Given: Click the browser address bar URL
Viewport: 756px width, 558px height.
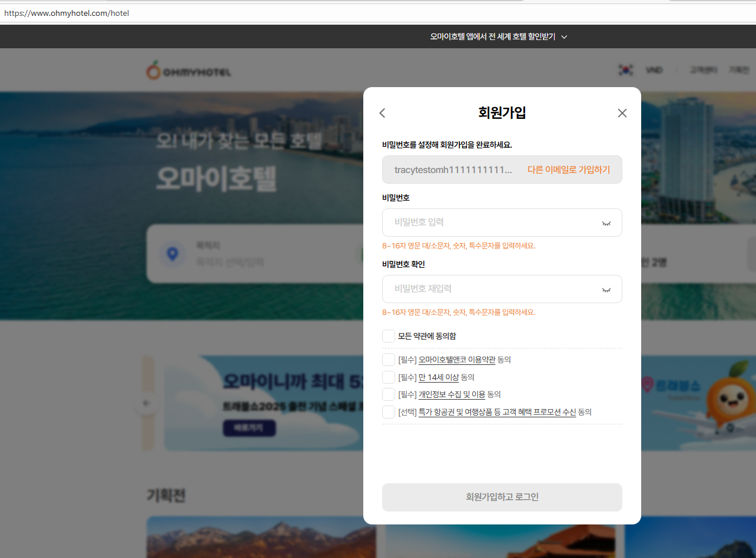Looking at the screenshot, I should tap(67, 13).
